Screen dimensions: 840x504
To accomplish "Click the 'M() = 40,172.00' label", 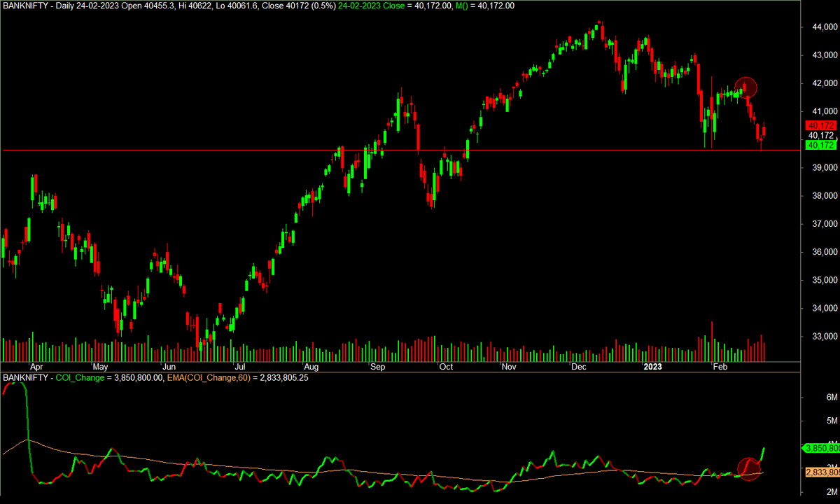I will (486, 6).
